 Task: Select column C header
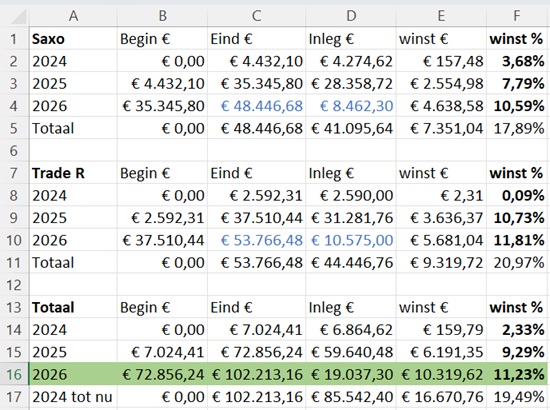tap(256, 16)
